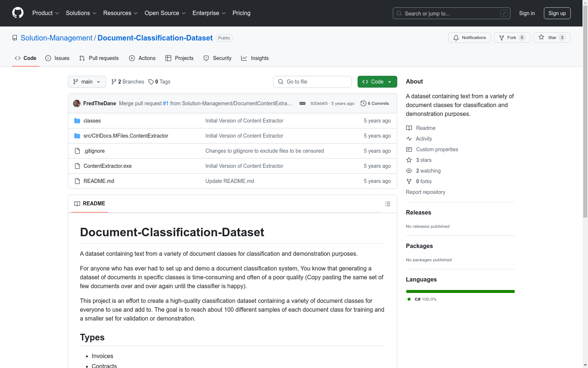Click the Notifications bell button

[469, 38]
